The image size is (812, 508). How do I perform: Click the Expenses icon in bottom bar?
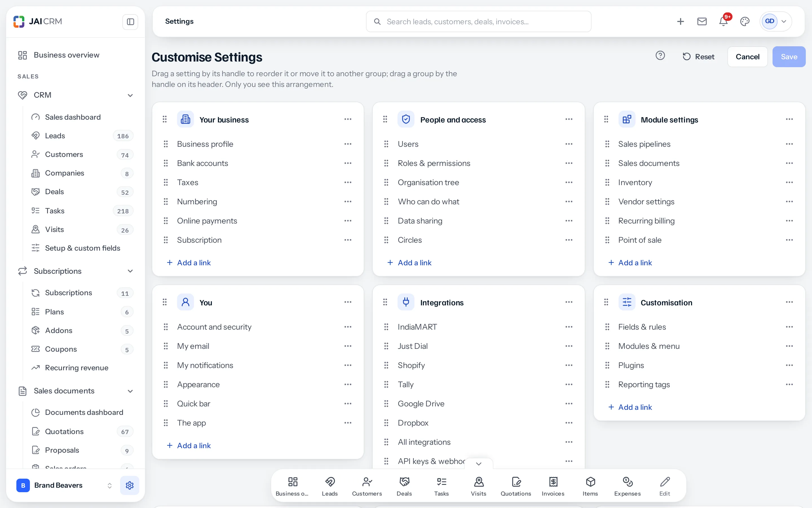[x=627, y=486]
